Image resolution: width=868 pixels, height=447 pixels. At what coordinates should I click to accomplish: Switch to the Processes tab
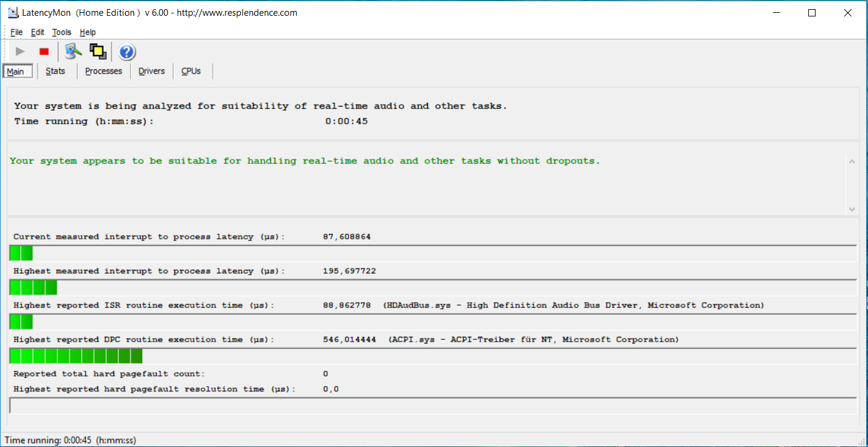coord(104,71)
